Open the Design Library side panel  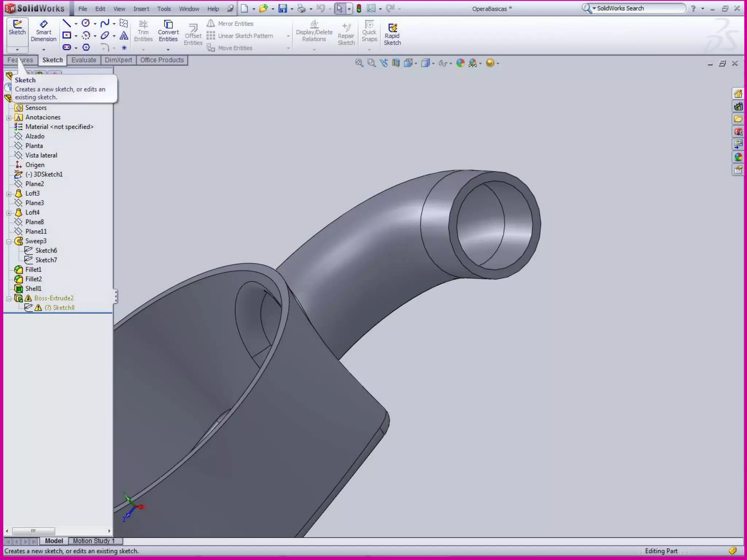click(x=738, y=106)
